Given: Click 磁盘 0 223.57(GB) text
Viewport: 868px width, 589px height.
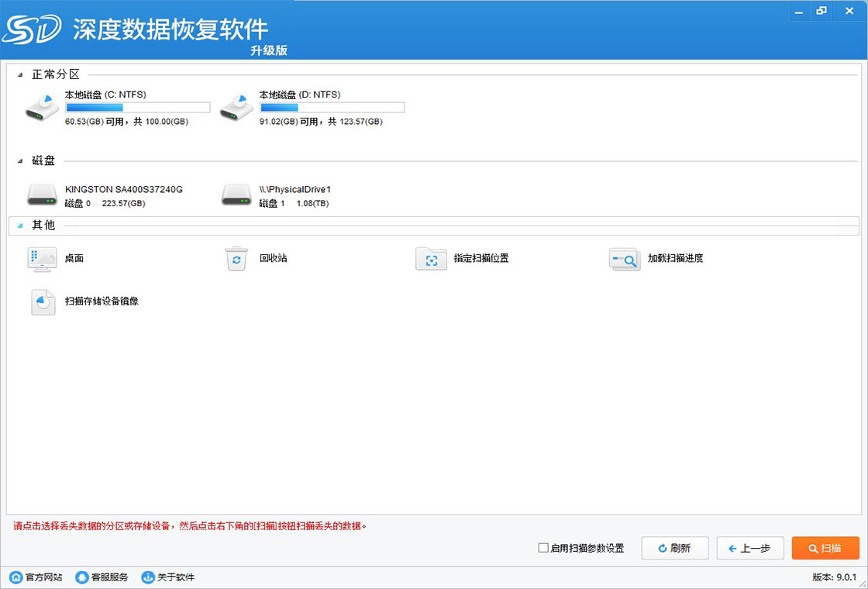Looking at the screenshot, I should [x=105, y=204].
